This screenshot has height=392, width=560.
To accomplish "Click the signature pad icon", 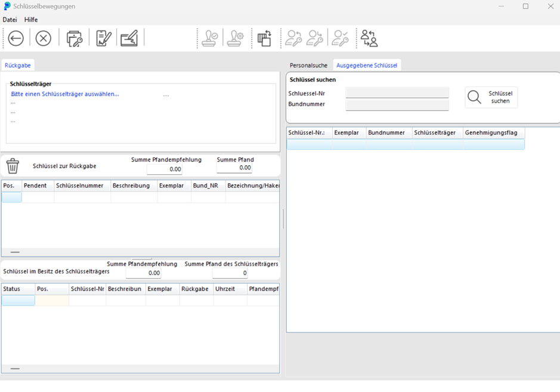I will click(129, 39).
